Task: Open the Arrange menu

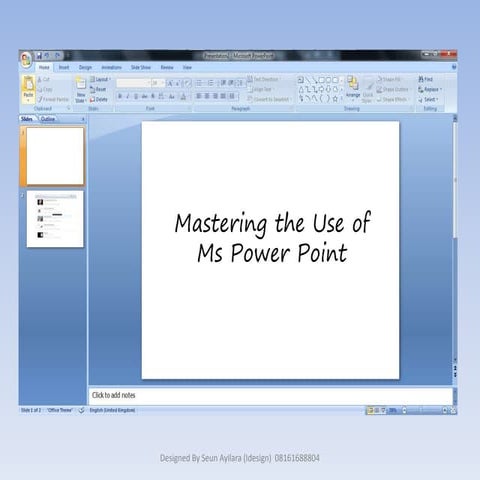Action: pos(353,88)
